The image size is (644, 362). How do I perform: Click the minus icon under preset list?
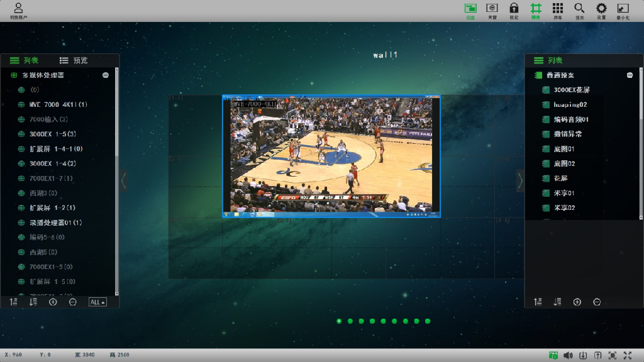pyautogui.click(x=597, y=302)
